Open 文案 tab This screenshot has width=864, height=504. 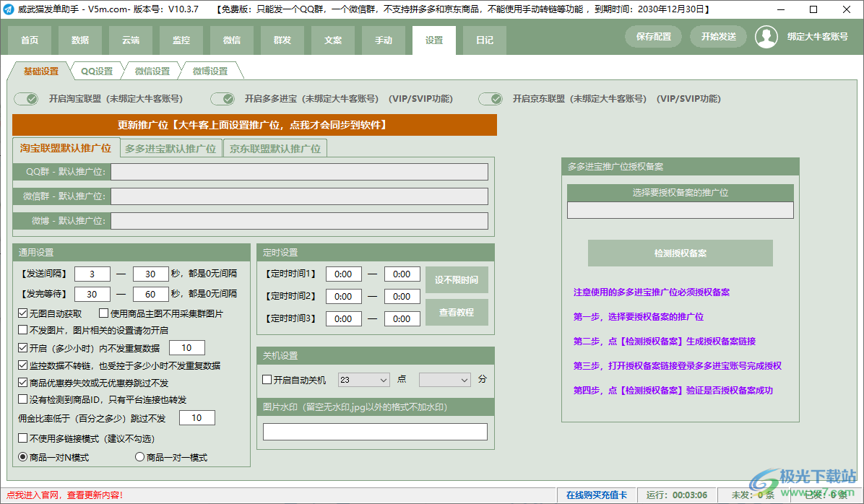[333, 40]
